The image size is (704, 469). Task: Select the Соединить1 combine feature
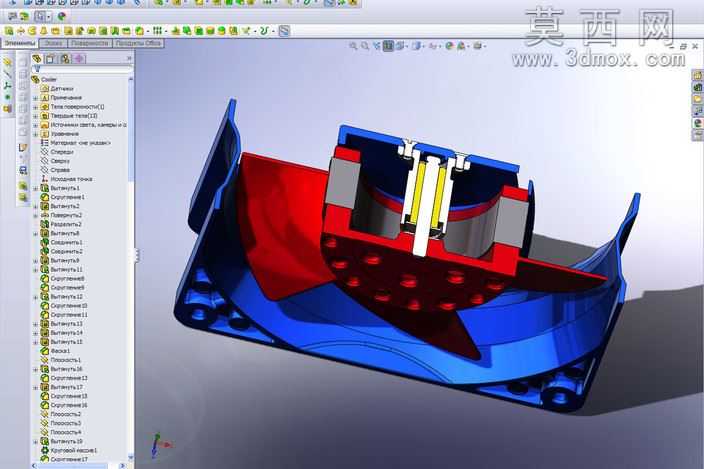[62, 242]
